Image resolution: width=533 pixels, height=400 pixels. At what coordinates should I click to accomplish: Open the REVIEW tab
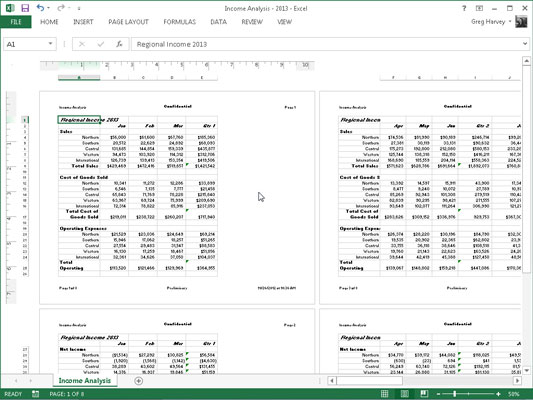coord(252,22)
